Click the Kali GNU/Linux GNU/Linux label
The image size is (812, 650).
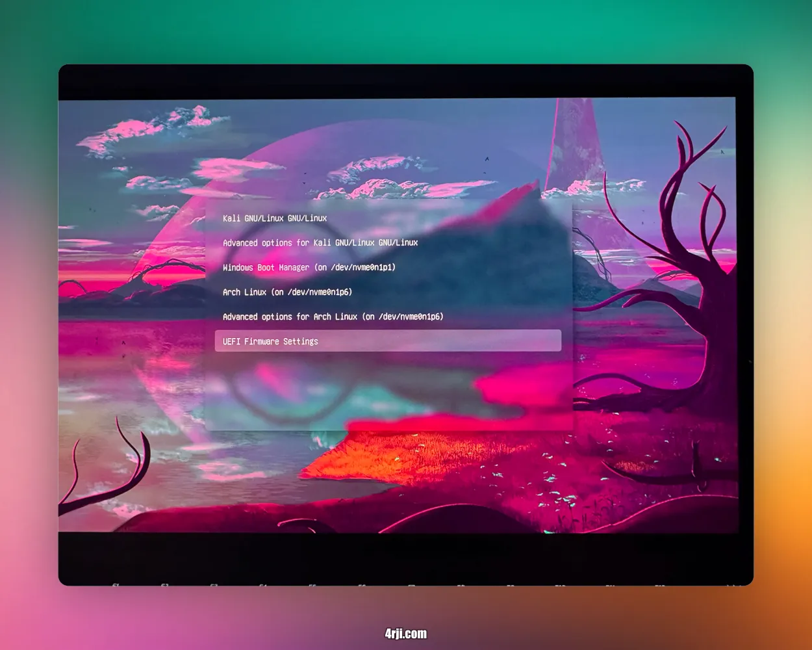(275, 218)
